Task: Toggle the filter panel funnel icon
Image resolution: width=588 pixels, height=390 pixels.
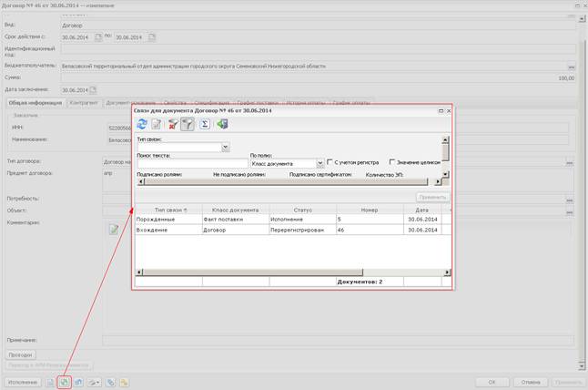Action: [x=188, y=124]
